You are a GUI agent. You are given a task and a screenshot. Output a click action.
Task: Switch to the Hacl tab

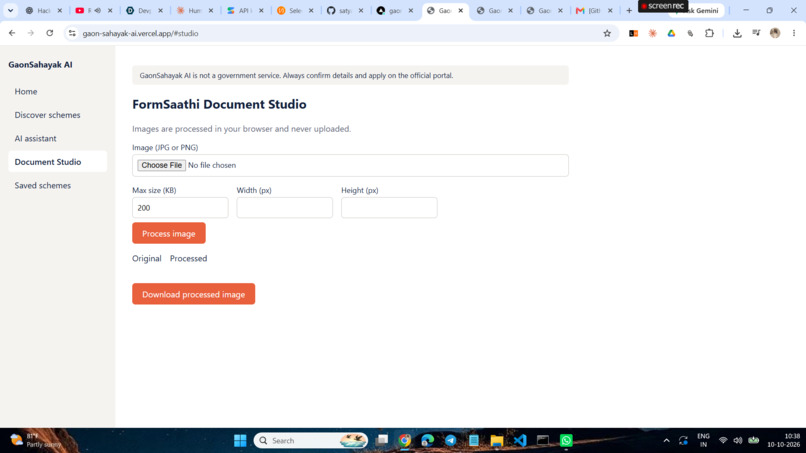point(43,10)
